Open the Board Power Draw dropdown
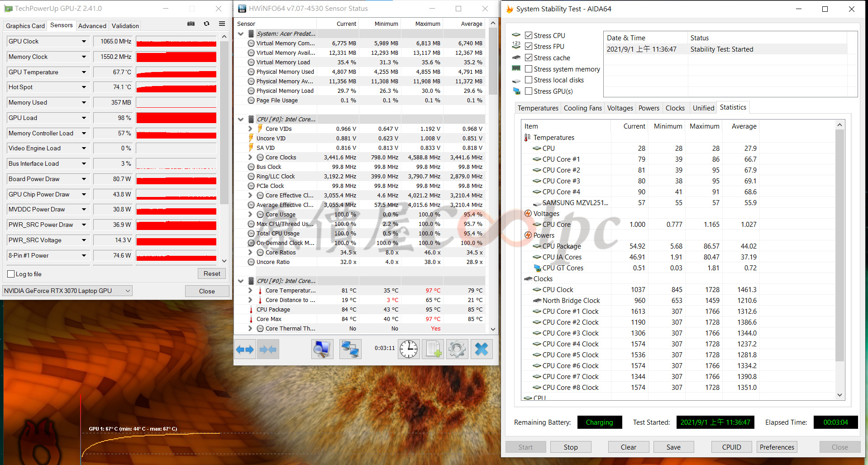 (84, 179)
